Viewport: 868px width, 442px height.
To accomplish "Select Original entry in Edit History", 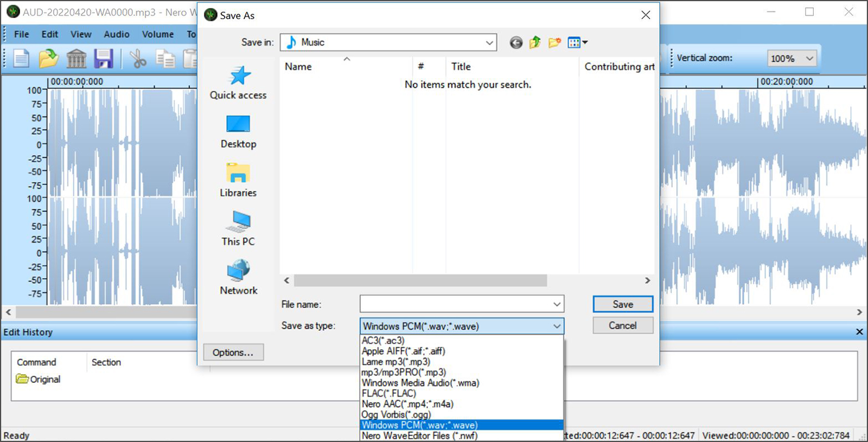I will [39, 379].
